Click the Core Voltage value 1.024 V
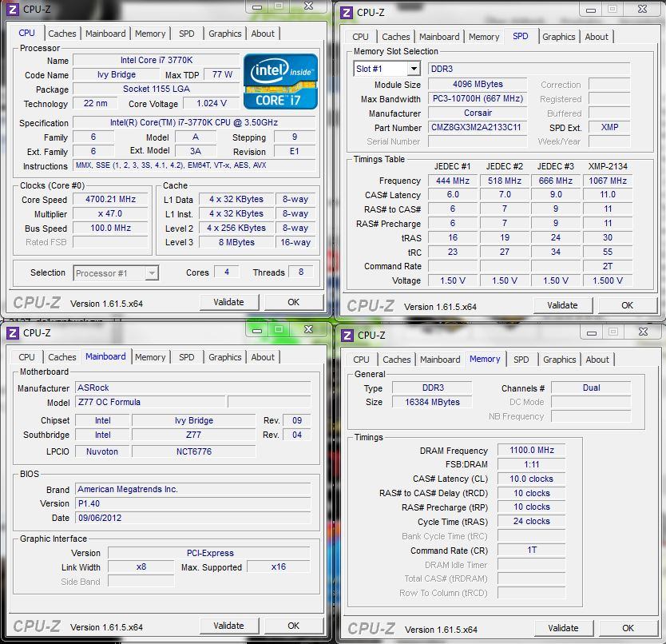 pyautogui.click(x=212, y=104)
